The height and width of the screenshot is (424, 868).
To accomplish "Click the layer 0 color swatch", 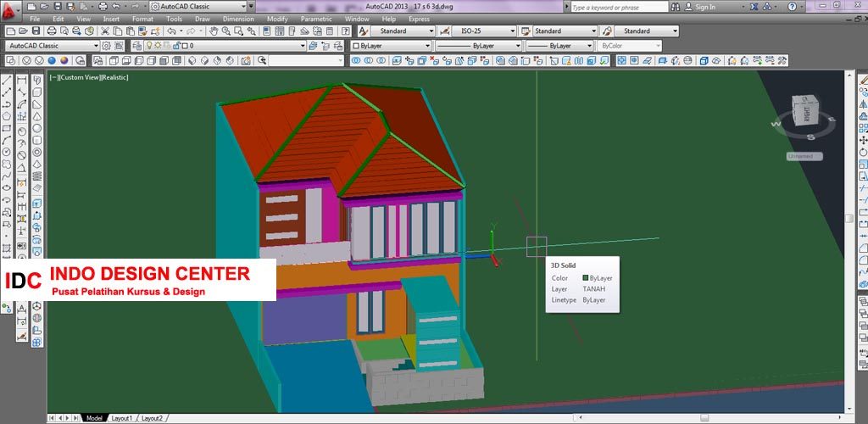I will [x=185, y=46].
